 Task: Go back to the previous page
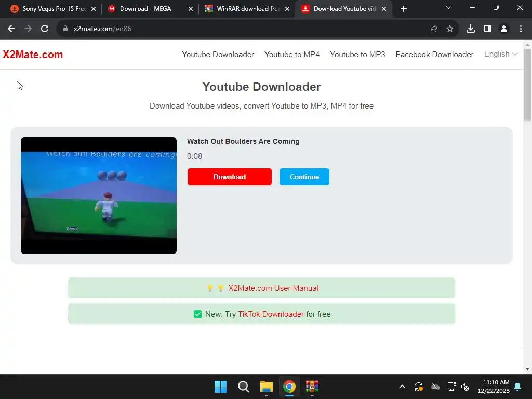click(x=11, y=29)
